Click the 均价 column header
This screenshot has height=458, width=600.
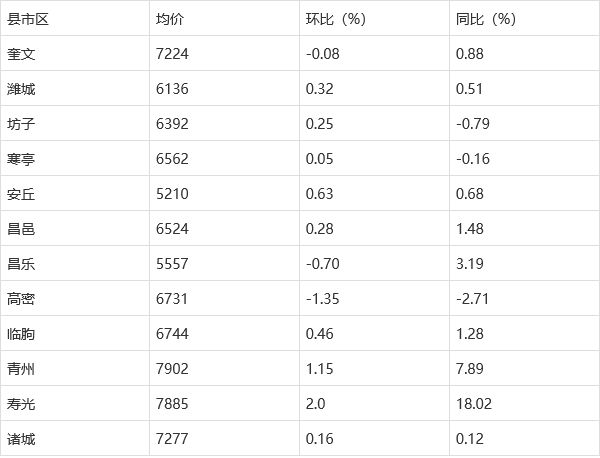click(169, 19)
